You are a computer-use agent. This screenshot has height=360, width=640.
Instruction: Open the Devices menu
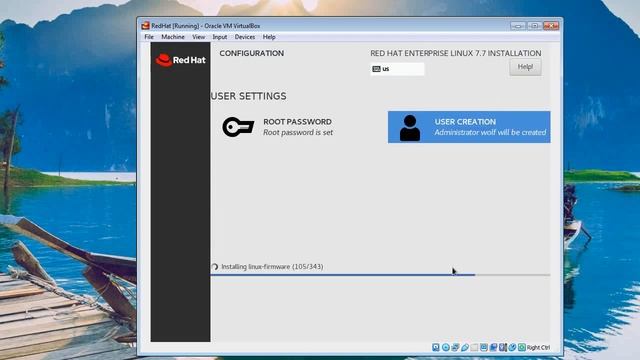244,37
